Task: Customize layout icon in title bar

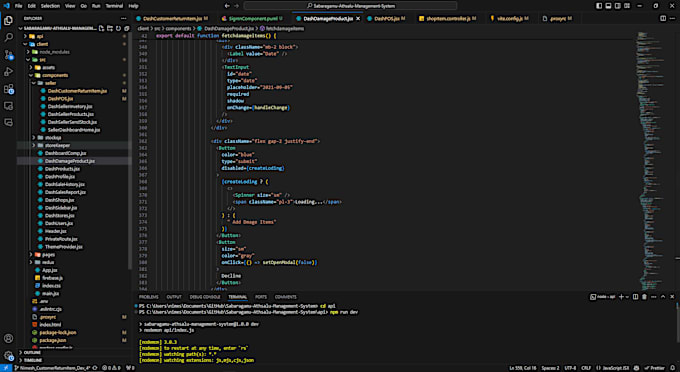Action: point(627,6)
